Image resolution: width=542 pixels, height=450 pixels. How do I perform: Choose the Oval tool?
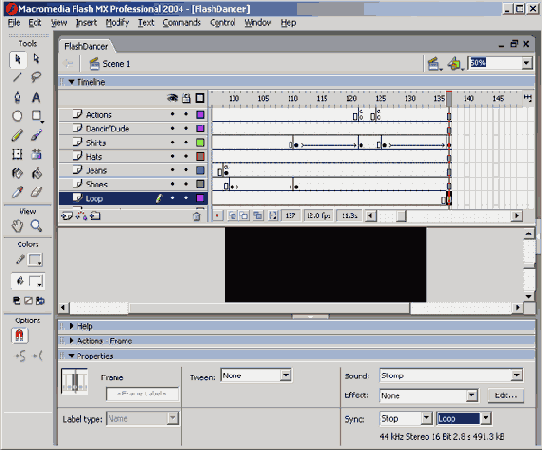pos(17,116)
